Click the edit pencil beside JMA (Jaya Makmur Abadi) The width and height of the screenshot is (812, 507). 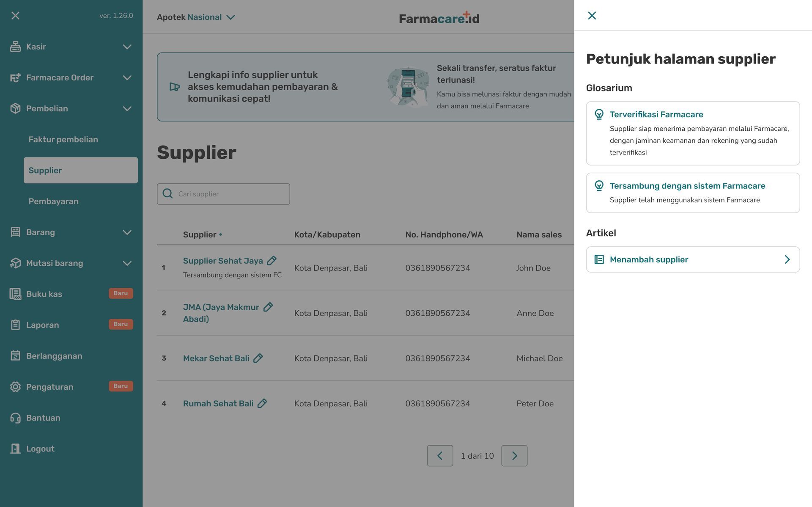click(268, 307)
